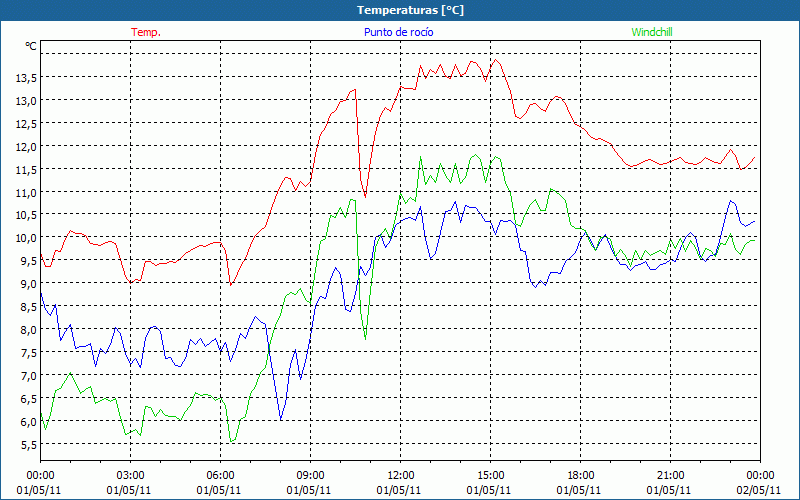Screen dimensions: 800x500
Task: Click the 10,5 y-axis value
Action: [26, 215]
